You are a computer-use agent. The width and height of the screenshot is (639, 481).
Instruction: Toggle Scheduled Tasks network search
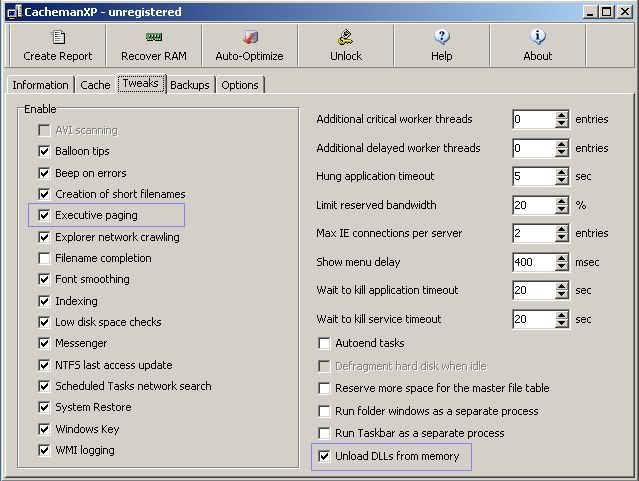tap(44, 386)
